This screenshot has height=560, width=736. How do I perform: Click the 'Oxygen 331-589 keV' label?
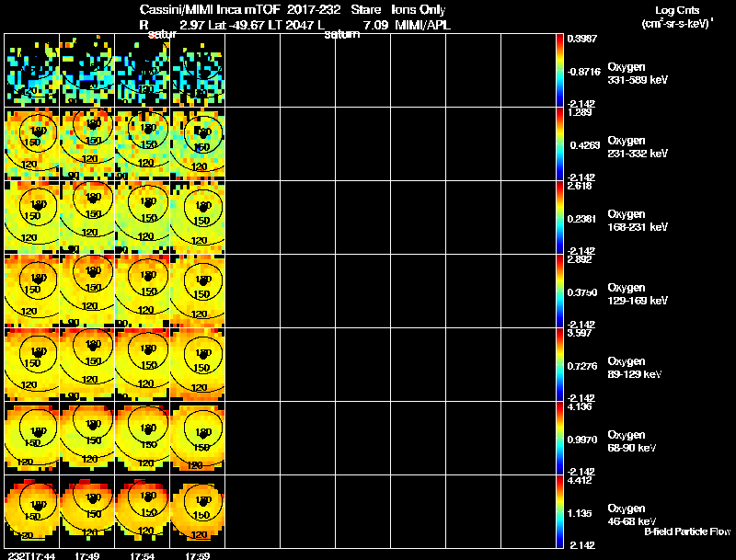[x=638, y=74]
